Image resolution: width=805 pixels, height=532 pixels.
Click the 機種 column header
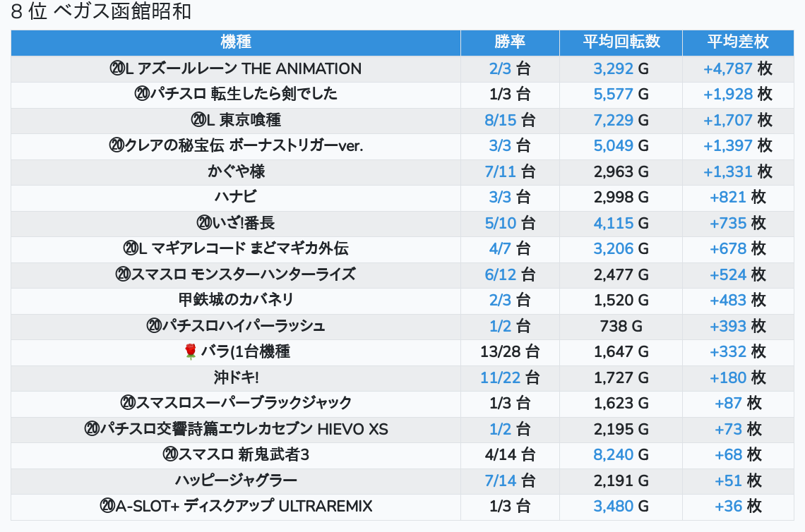236,42
